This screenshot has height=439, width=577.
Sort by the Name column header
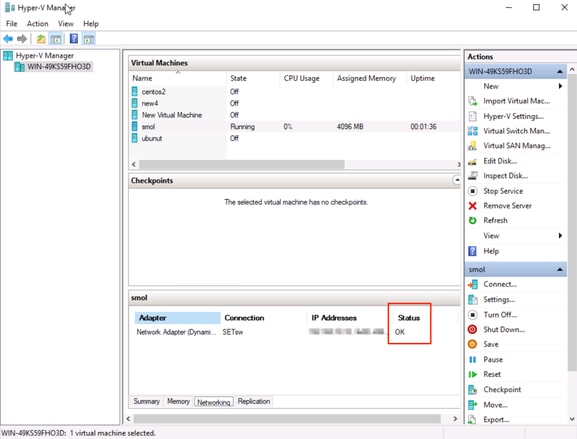(x=178, y=78)
